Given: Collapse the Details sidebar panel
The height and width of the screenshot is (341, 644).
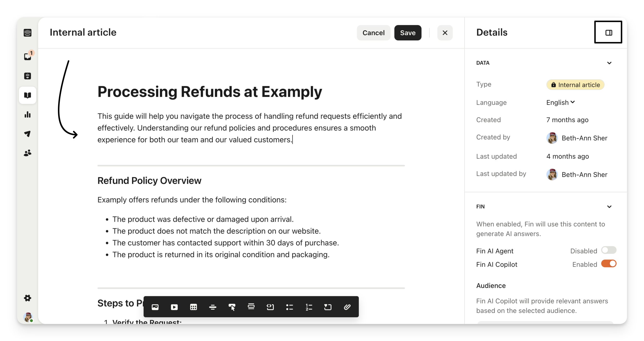Looking at the screenshot, I should click(608, 32).
